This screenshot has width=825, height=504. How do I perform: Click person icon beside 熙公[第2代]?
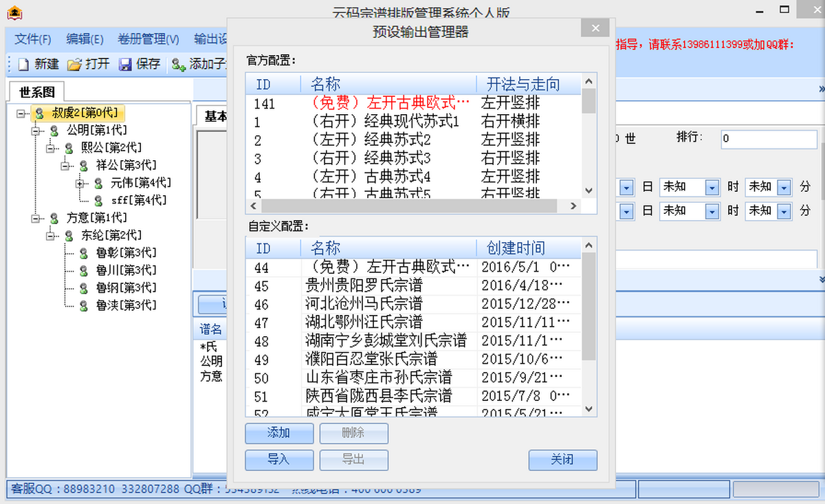point(69,148)
